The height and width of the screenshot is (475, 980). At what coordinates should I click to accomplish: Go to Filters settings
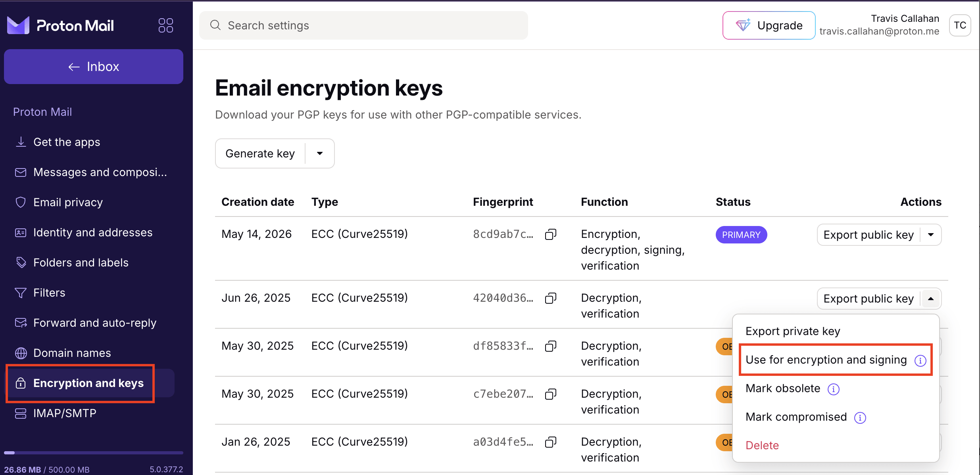90,293
